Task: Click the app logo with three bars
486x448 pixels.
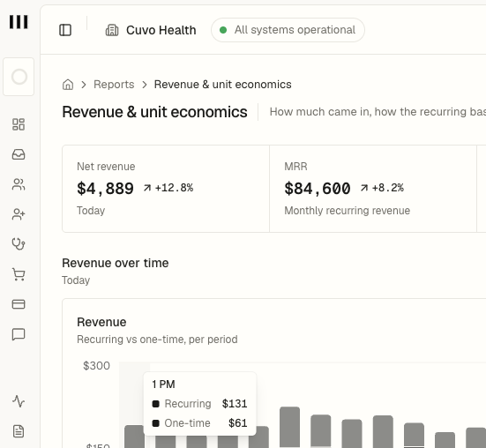Action: [x=19, y=22]
